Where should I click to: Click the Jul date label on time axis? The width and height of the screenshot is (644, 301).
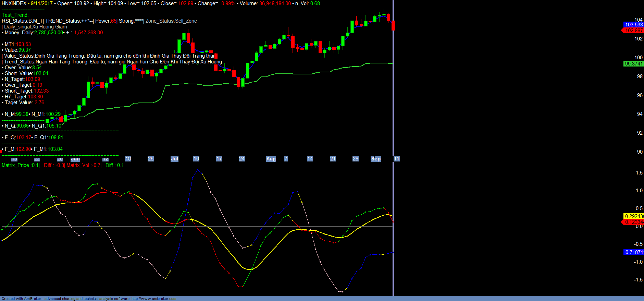[x=174, y=159]
